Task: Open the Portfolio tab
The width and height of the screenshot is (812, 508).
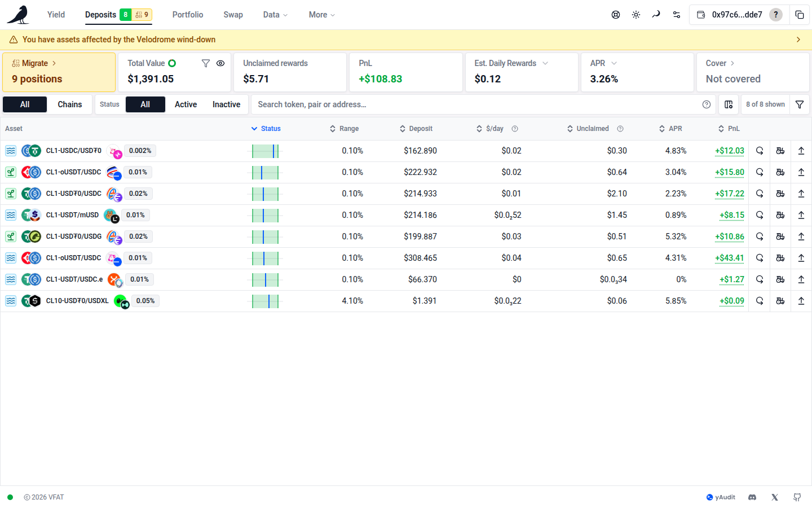Action: pyautogui.click(x=188, y=15)
